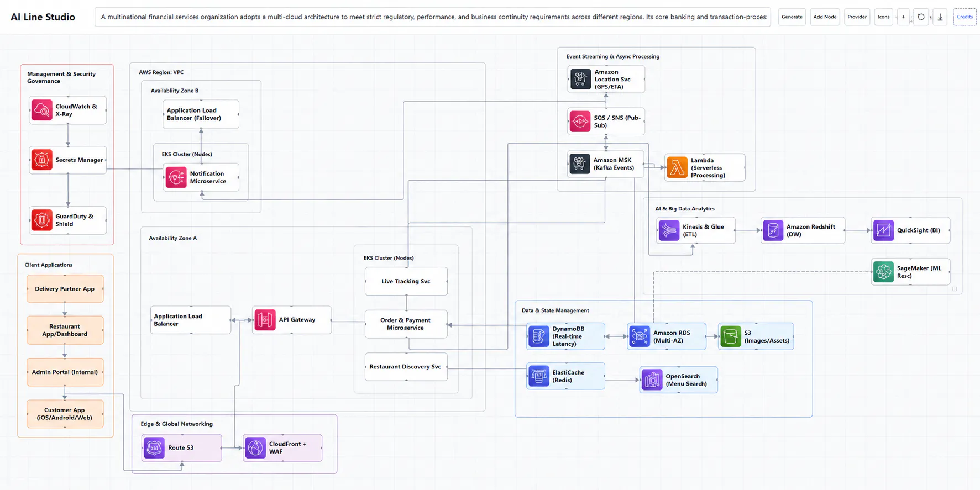This screenshot has height=490, width=980.
Task: Select the Order & Payment Microservice node
Action: point(406,324)
